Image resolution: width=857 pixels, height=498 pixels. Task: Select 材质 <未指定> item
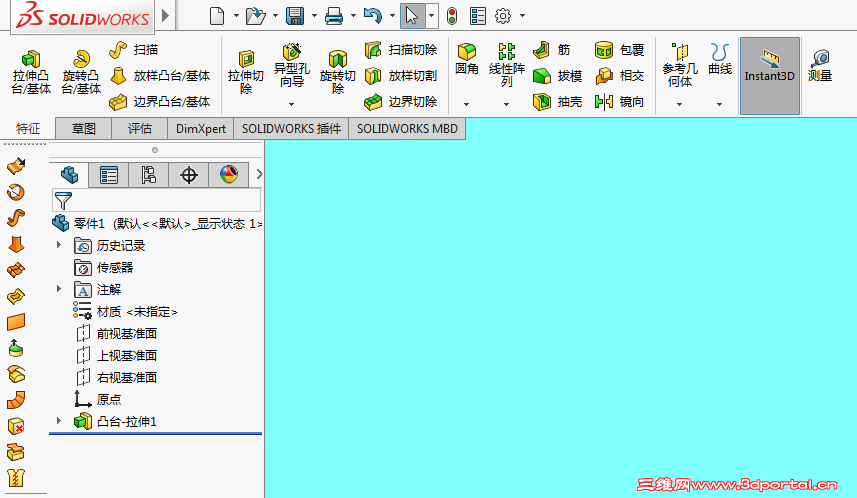(x=126, y=312)
